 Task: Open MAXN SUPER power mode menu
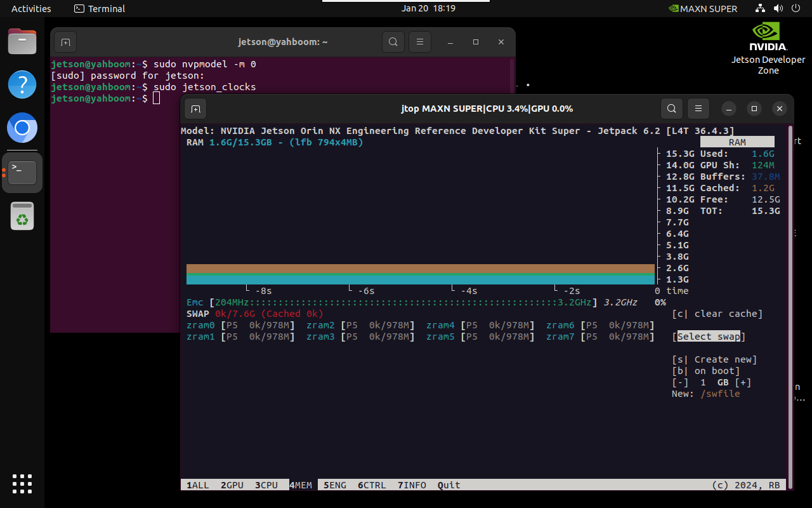click(x=703, y=9)
